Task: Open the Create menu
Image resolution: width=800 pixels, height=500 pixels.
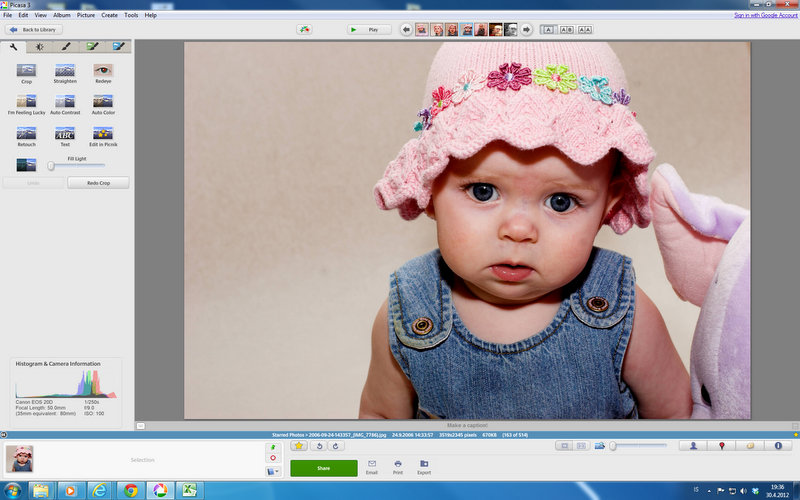Action: 109,15
